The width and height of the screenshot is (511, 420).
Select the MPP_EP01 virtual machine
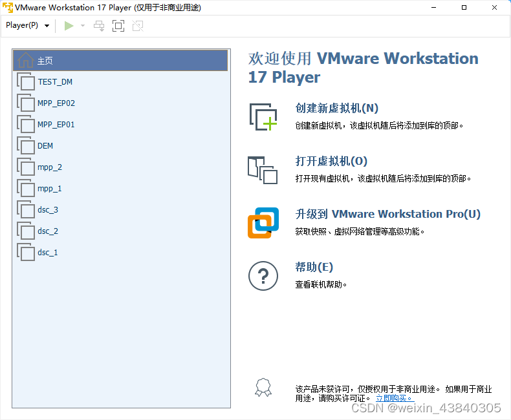tap(120, 124)
